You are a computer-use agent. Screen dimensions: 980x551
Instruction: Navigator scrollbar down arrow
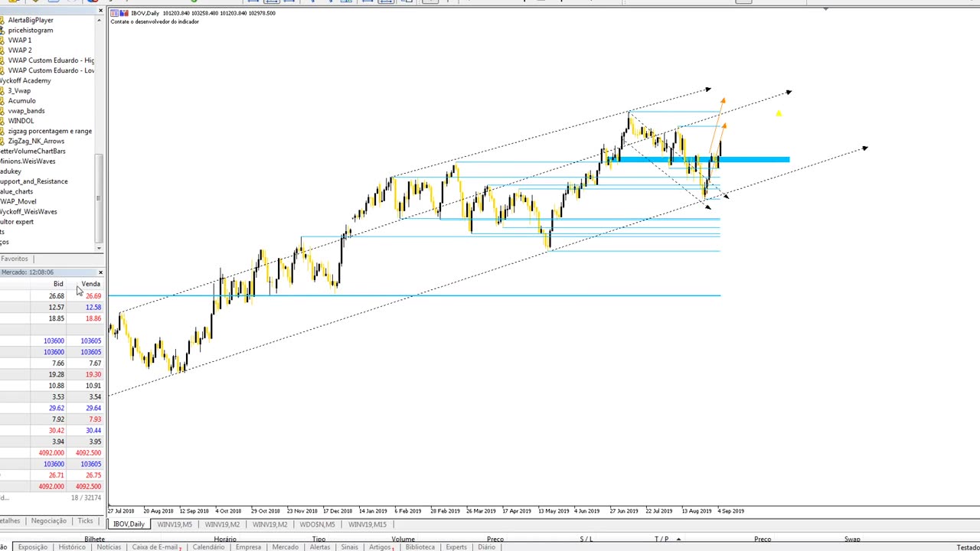click(x=100, y=247)
